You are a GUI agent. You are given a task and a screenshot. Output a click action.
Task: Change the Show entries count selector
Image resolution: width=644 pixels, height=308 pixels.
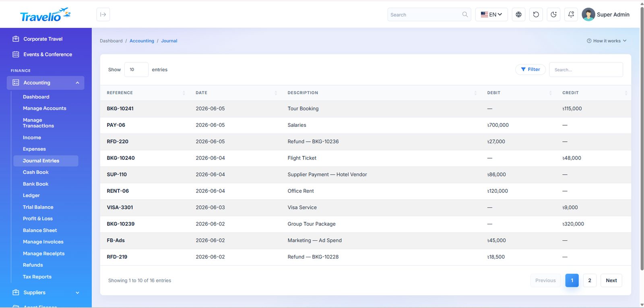tap(136, 70)
